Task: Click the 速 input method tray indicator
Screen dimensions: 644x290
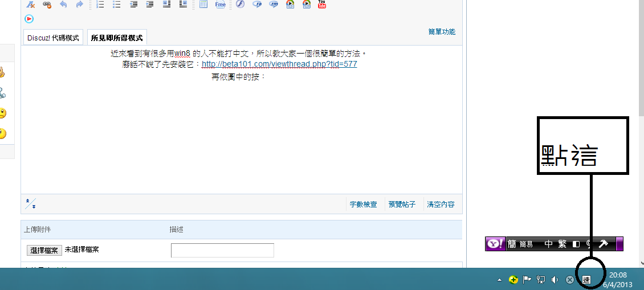Action: click(x=586, y=280)
